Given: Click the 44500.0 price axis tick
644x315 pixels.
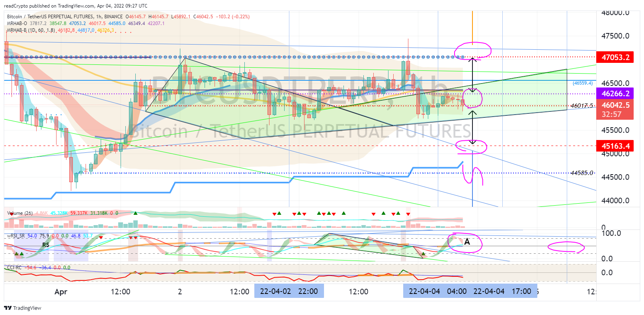Looking at the screenshot, I should click(615, 177).
